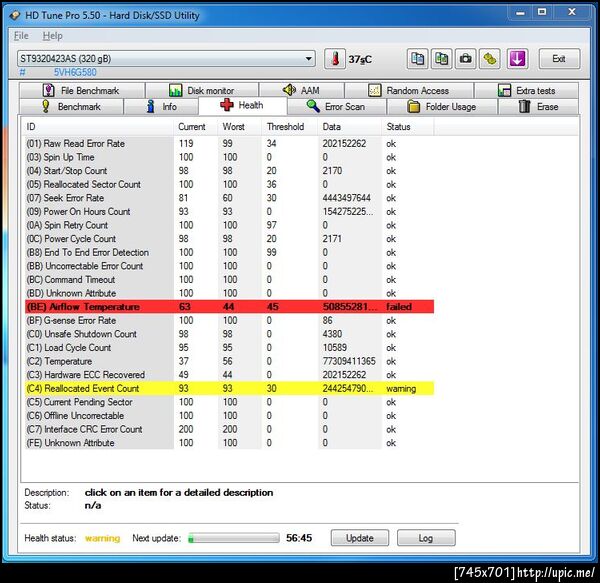
Task: Open the Folder Usage tab
Action: (x=442, y=107)
